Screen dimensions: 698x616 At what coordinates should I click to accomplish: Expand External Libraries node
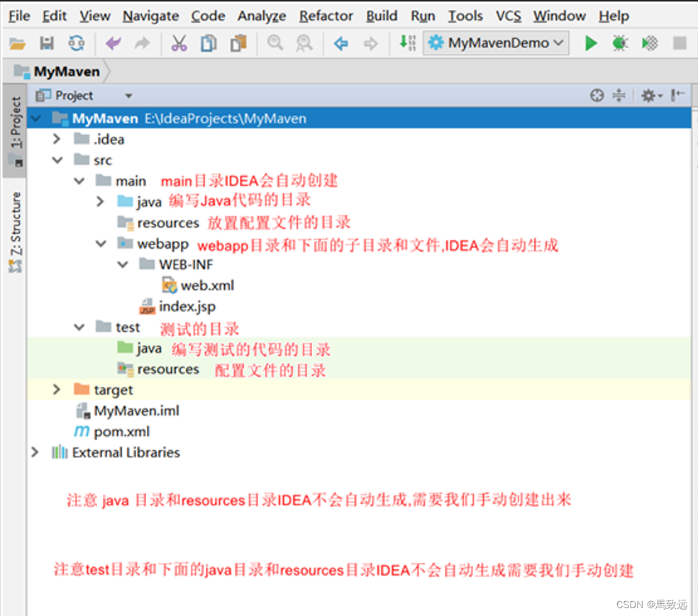[35, 452]
